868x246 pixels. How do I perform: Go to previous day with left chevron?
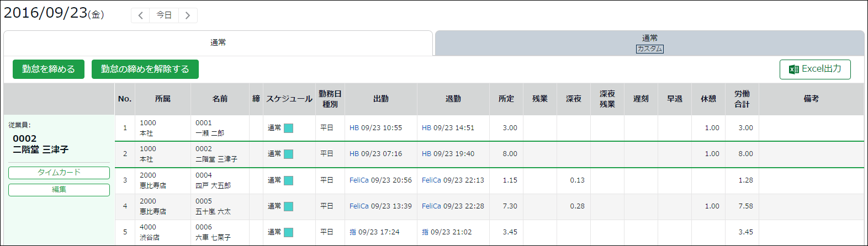click(140, 15)
